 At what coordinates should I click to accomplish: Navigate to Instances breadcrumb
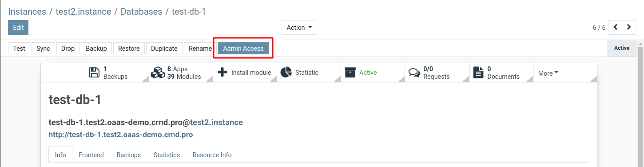[x=27, y=12]
